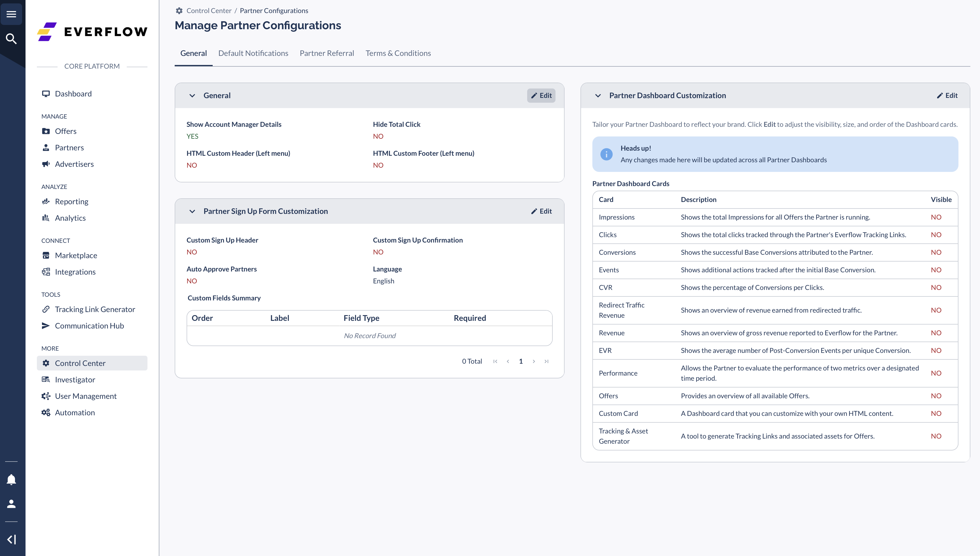Click the Required column header

coord(470,318)
